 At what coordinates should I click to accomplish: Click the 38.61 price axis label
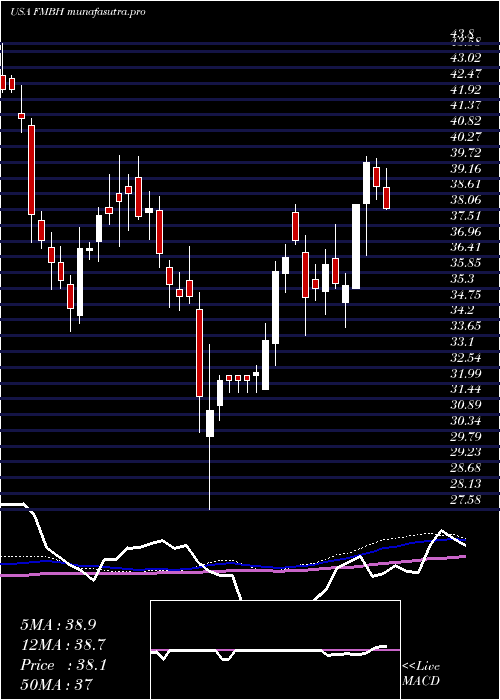(x=464, y=184)
